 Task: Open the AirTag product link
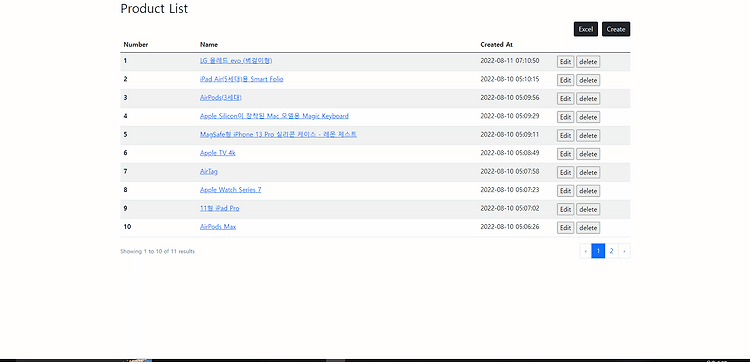coord(209,171)
